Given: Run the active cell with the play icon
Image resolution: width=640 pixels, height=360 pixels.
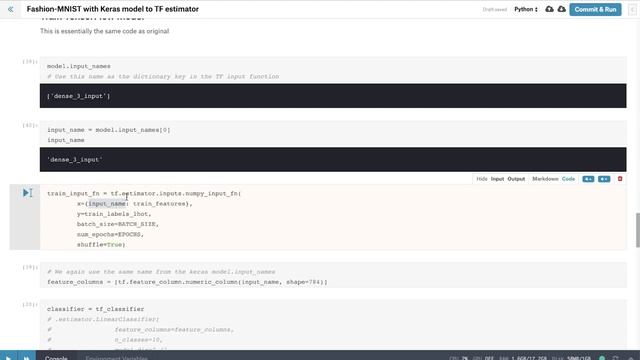Looking at the screenshot, I should [27, 193].
